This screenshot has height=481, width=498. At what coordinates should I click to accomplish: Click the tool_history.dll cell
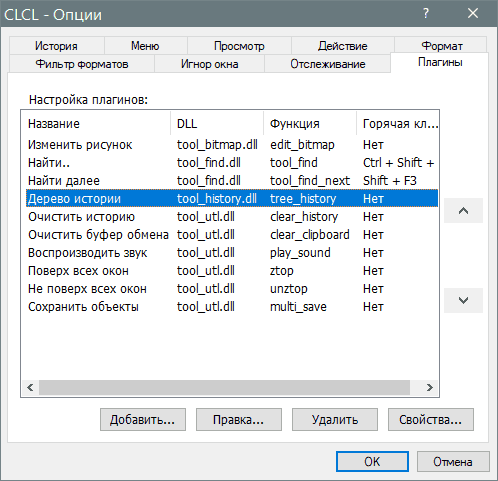point(217,199)
